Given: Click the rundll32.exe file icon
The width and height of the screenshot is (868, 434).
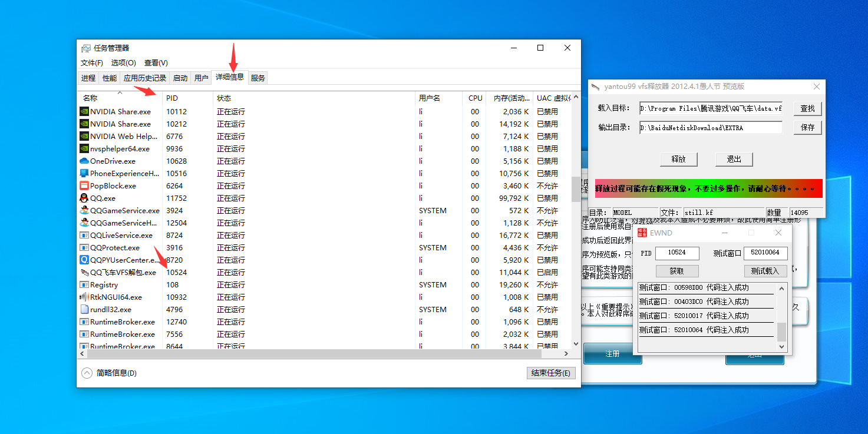Looking at the screenshot, I should [84, 309].
